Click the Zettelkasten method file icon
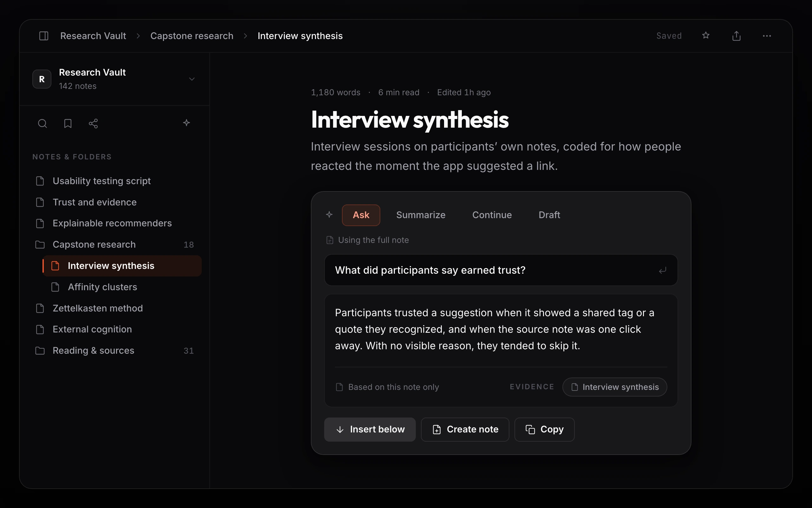 click(40, 308)
